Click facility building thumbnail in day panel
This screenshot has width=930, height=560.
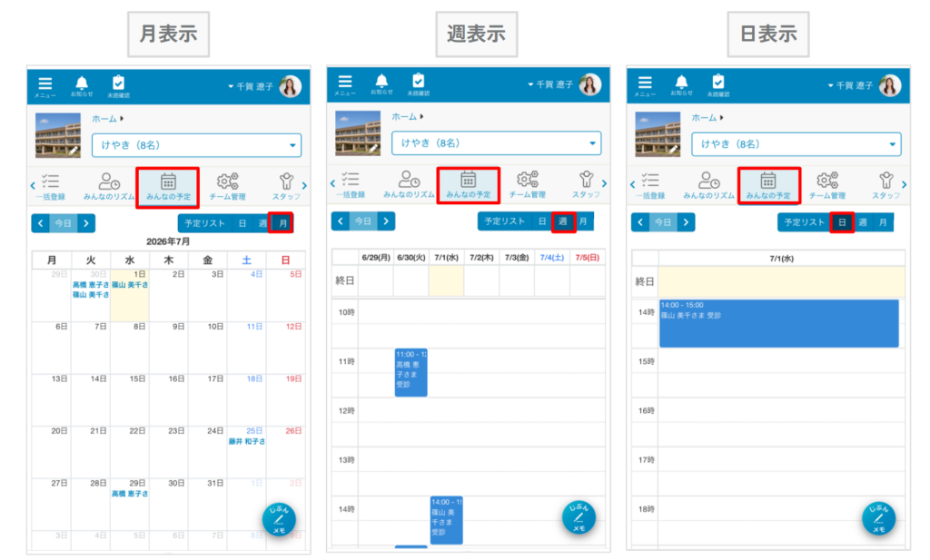(x=658, y=134)
